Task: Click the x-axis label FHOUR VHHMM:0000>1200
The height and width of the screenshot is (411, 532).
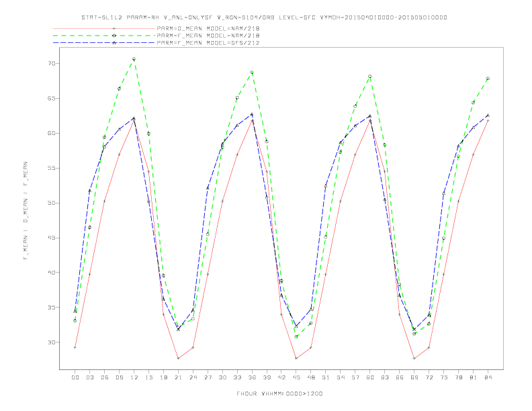Action: pyautogui.click(x=279, y=394)
